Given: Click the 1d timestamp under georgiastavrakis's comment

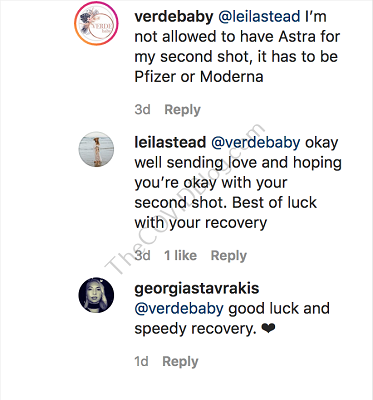Looking at the screenshot, I should point(141,362).
